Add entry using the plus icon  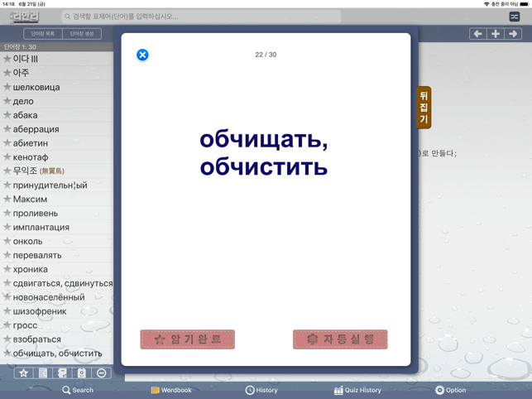496,34
